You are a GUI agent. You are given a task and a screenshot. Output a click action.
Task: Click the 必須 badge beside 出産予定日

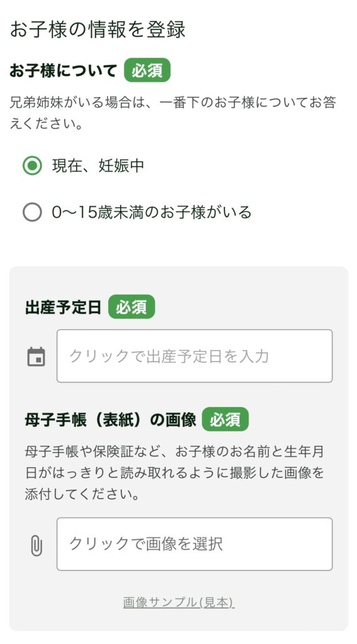click(132, 307)
